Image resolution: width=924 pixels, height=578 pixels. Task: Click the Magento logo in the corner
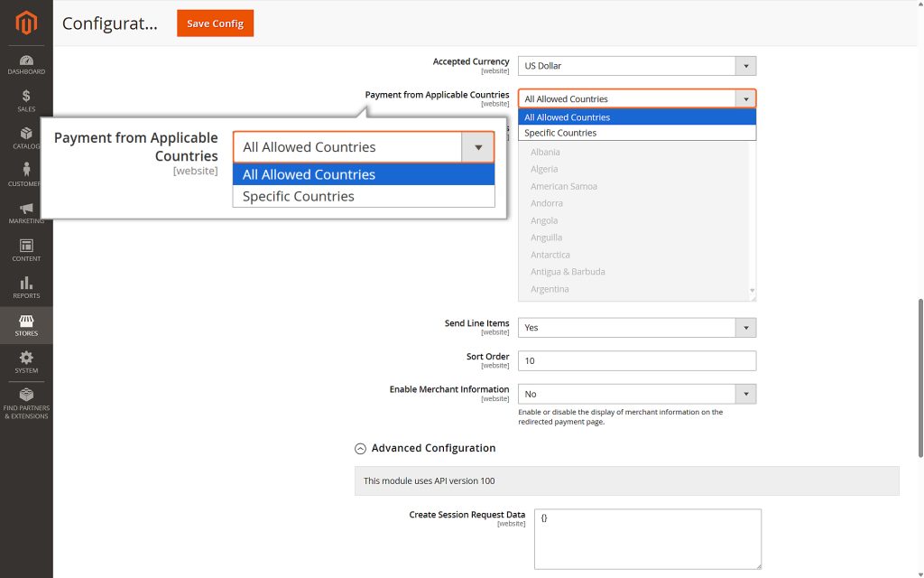click(x=25, y=23)
